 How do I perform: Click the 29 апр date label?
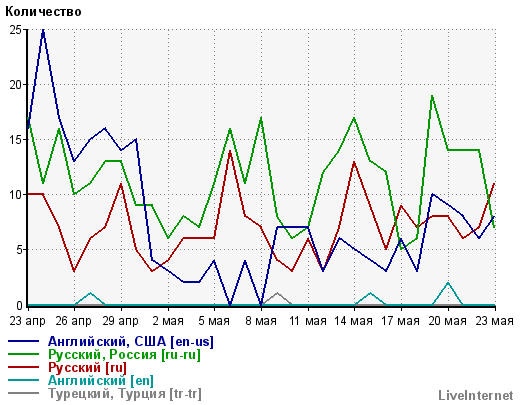click(120, 321)
